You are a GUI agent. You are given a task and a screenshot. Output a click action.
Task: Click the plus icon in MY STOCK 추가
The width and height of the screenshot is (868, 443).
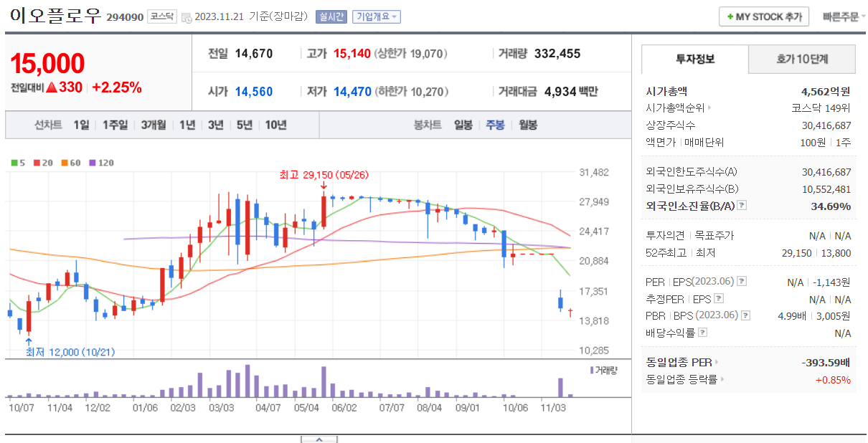pos(730,17)
